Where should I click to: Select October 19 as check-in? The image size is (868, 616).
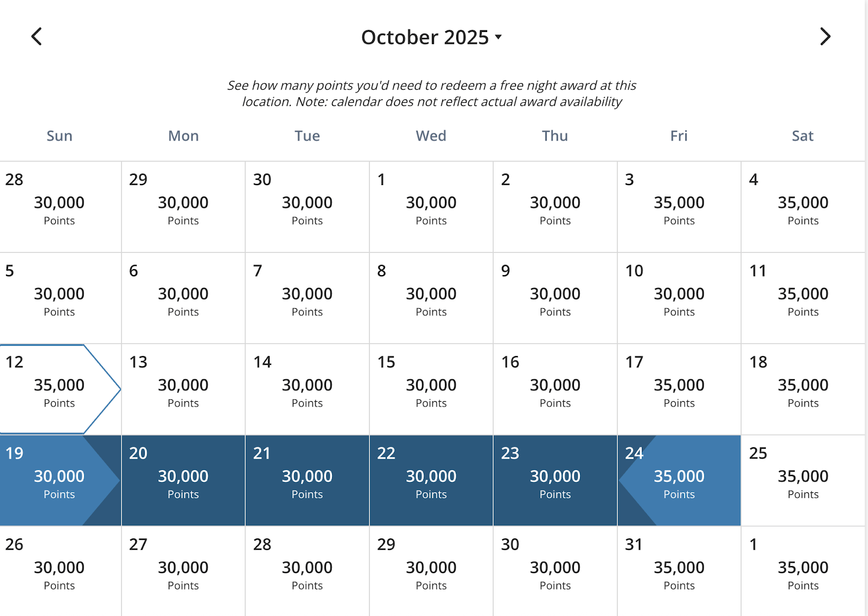coord(59,480)
